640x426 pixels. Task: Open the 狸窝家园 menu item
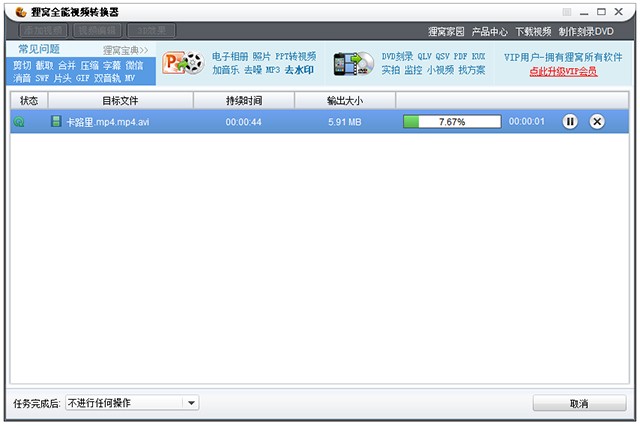(446, 31)
